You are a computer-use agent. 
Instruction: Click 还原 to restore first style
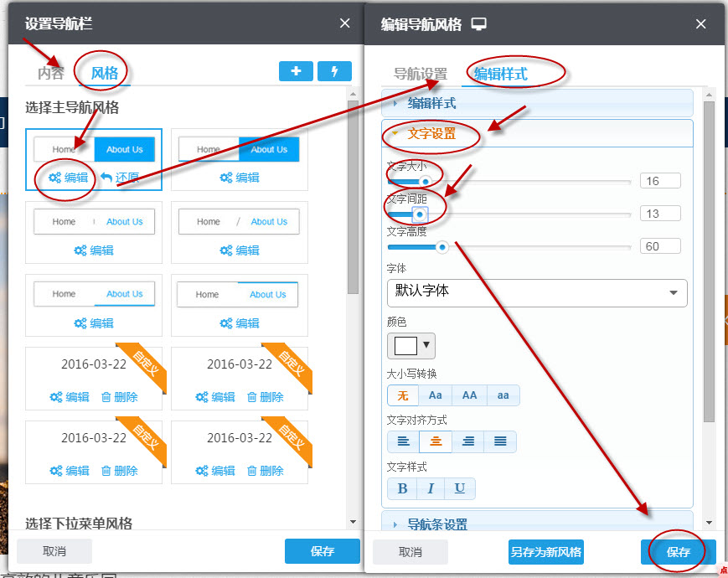(120, 178)
